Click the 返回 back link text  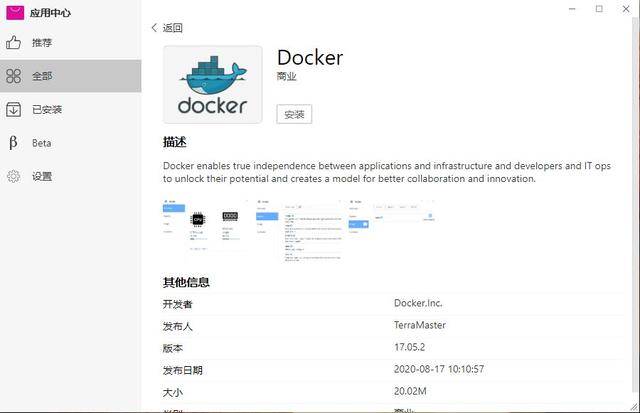click(173, 28)
